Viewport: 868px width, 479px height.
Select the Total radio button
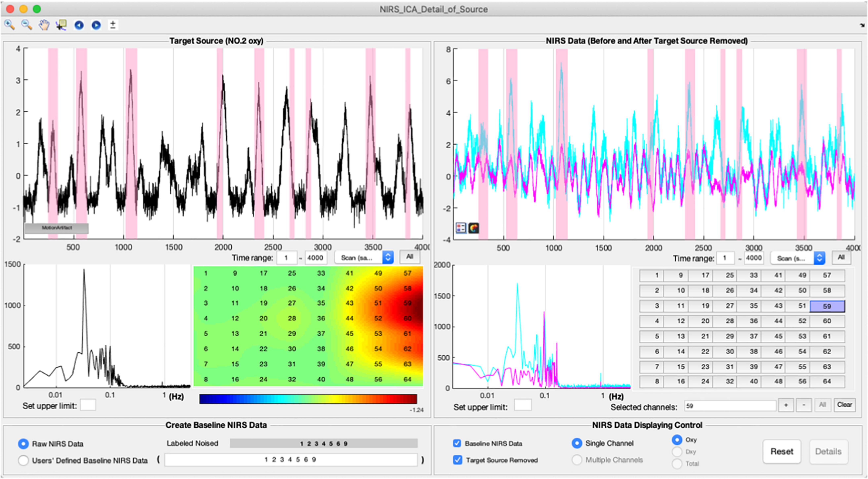[x=677, y=464]
